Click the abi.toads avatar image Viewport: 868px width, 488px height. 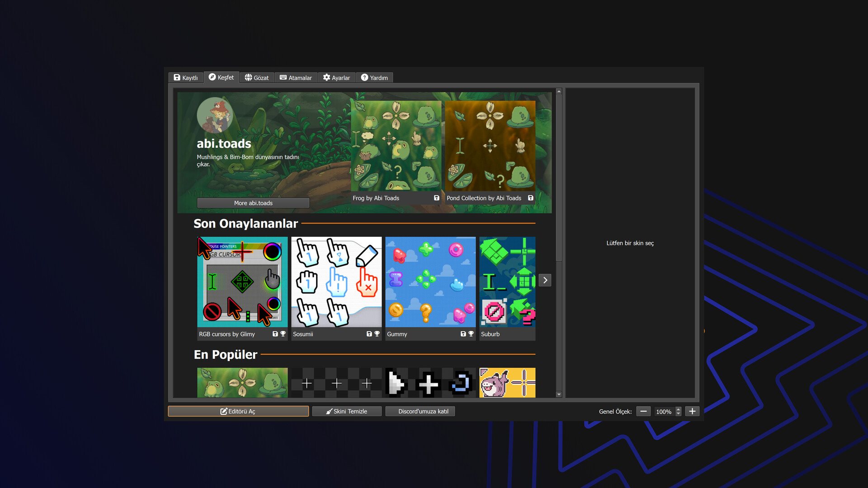coord(215,115)
